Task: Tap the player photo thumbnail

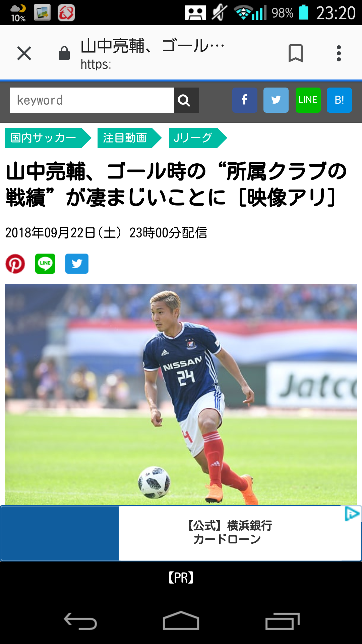Action: click(x=181, y=394)
